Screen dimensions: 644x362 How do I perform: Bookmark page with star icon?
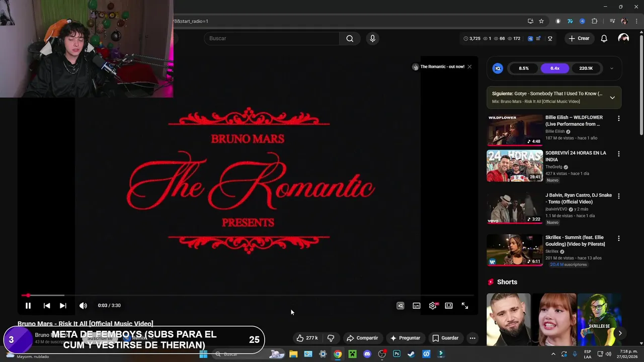pyautogui.click(x=541, y=21)
